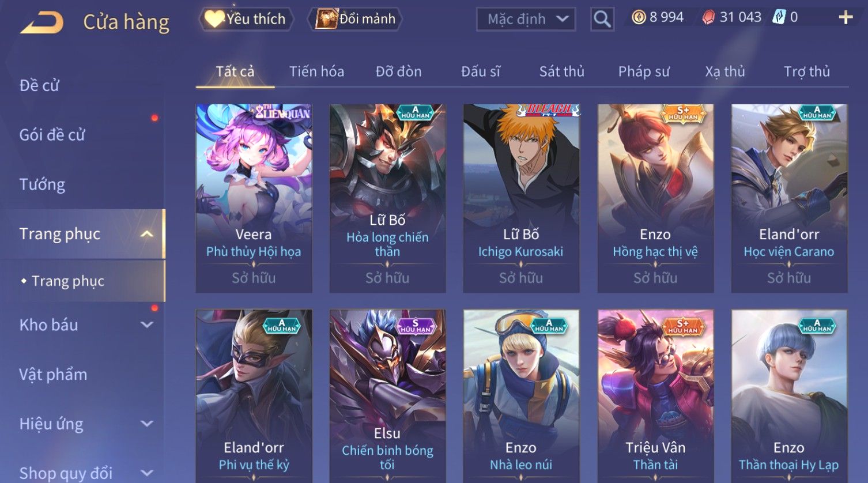Open Tướng in the sidebar
The height and width of the screenshot is (483, 868).
(42, 184)
